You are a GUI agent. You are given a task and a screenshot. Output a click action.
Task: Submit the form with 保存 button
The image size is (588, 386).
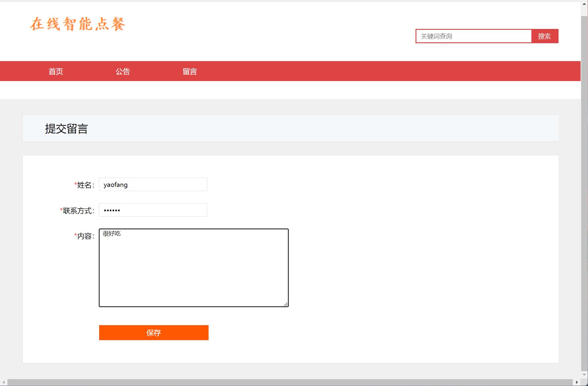pos(154,333)
